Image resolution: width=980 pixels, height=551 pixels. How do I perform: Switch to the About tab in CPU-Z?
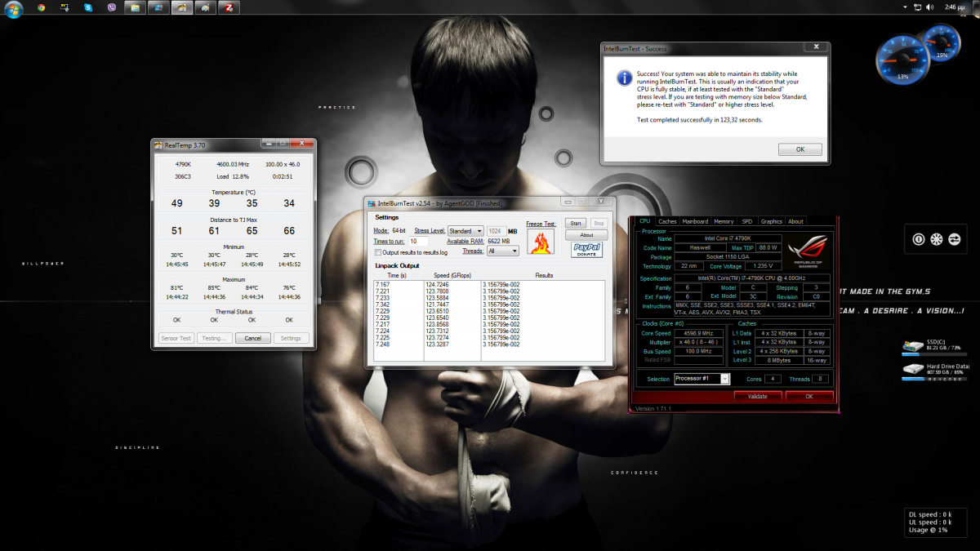tap(795, 221)
